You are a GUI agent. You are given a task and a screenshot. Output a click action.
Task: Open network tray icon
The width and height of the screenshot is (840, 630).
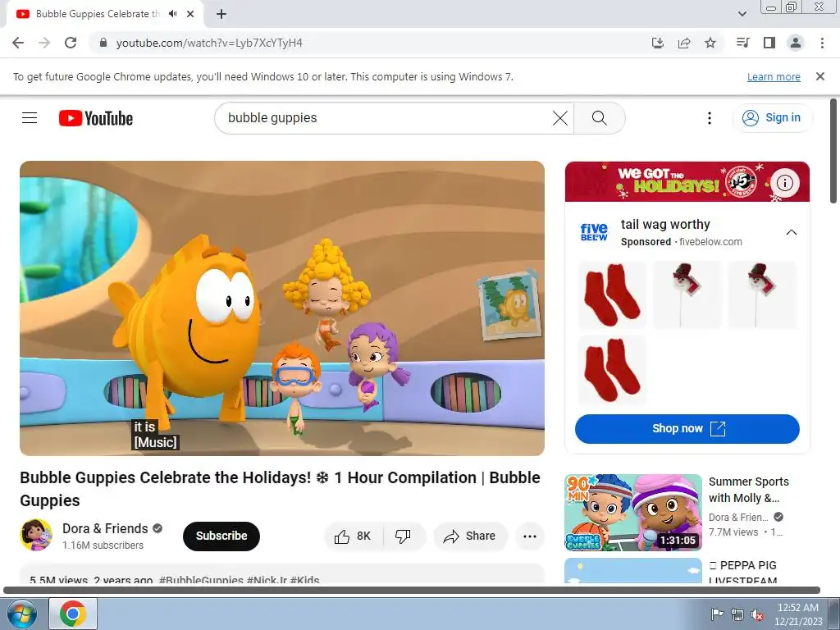coord(737,614)
